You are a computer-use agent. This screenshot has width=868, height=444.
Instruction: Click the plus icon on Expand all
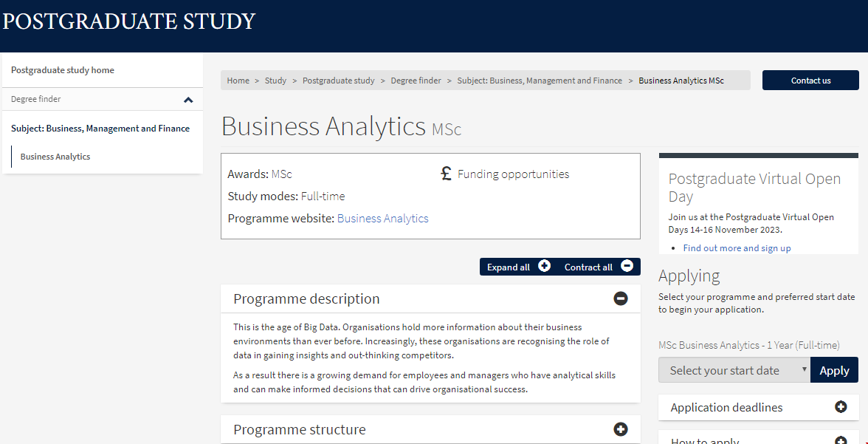pos(544,267)
